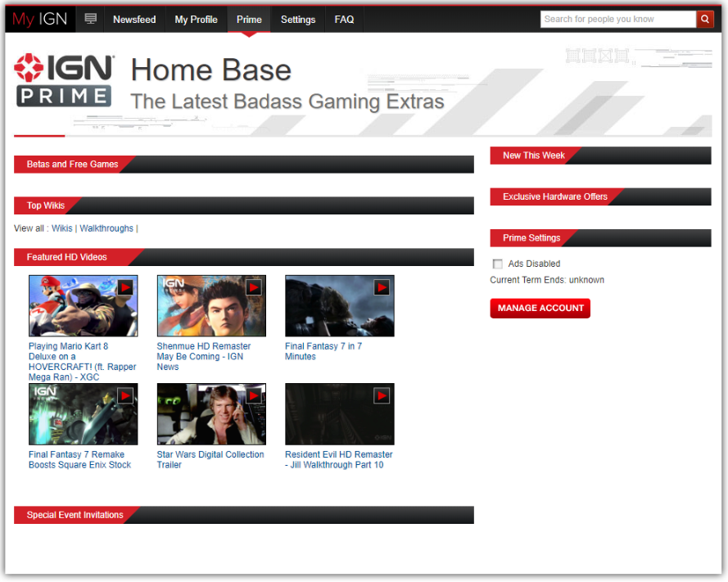Screen dimensions: 728x582
Task: Click the Manage Account button
Action: tap(540, 308)
